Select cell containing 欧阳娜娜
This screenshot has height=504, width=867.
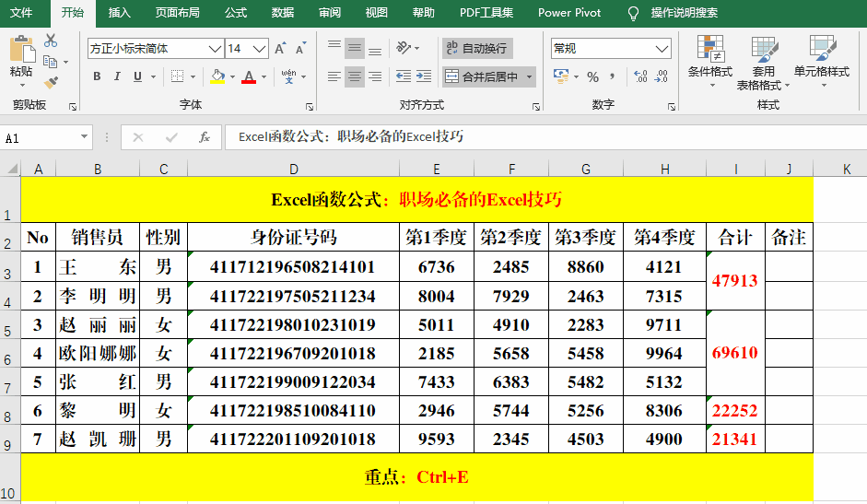[x=98, y=353]
